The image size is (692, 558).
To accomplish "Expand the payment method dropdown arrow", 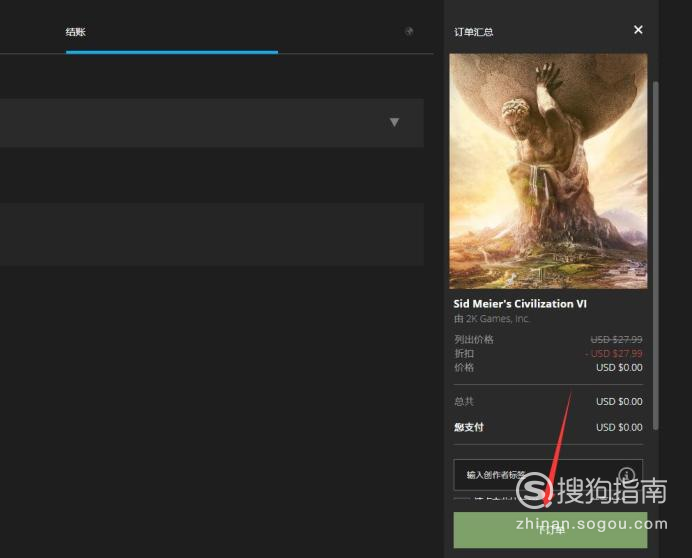I will tap(394, 122).
